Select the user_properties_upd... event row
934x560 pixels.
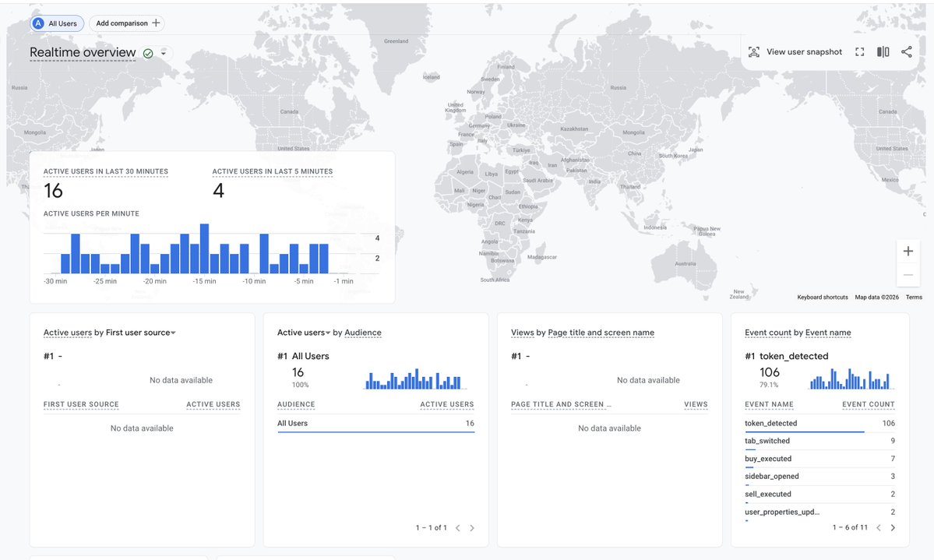pyautogui.click(x=819, y=512)
